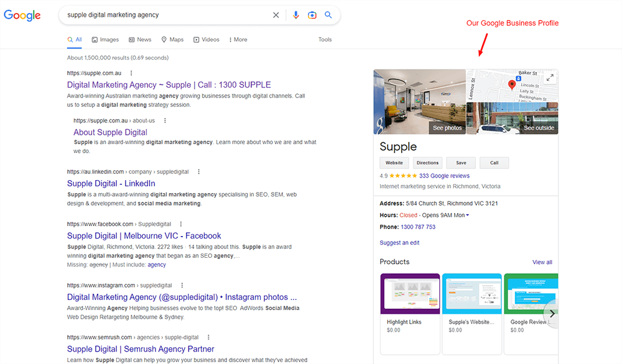Click the red map pin on the map
The image size is (622, 364).
click(x=512, y=84)
